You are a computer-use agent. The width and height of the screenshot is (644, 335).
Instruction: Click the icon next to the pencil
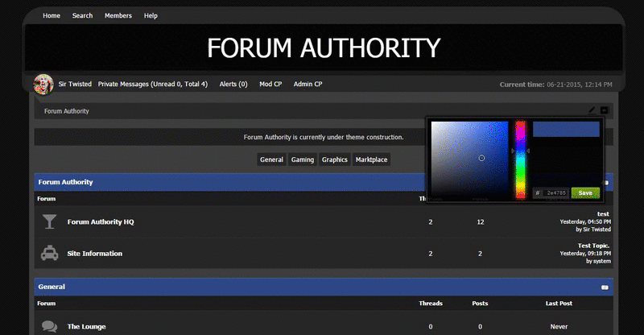605,110
